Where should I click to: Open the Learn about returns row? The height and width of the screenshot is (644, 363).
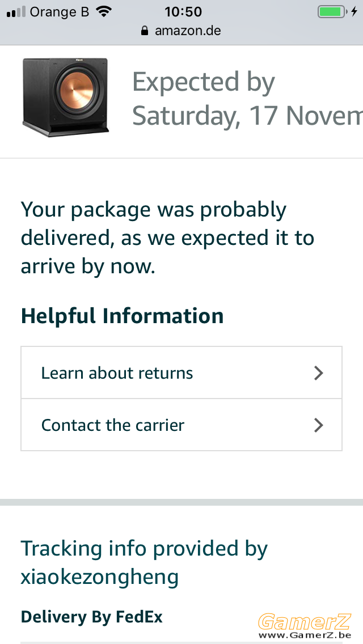pos(181,372)
